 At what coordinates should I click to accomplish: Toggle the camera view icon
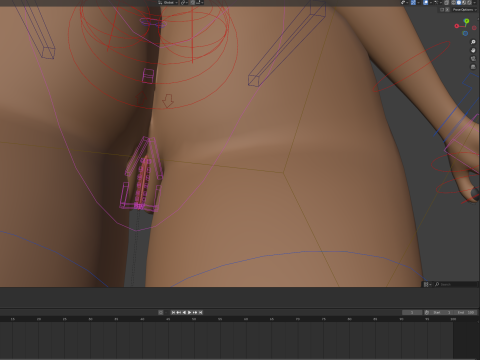pos(473,59)
